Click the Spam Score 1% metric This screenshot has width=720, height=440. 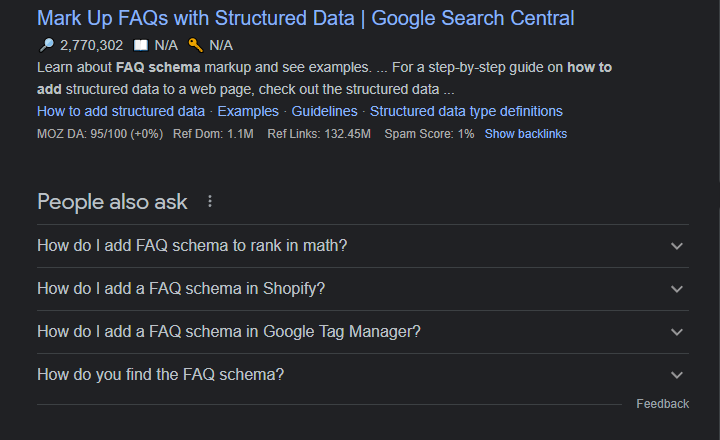[x=429, y=134]
